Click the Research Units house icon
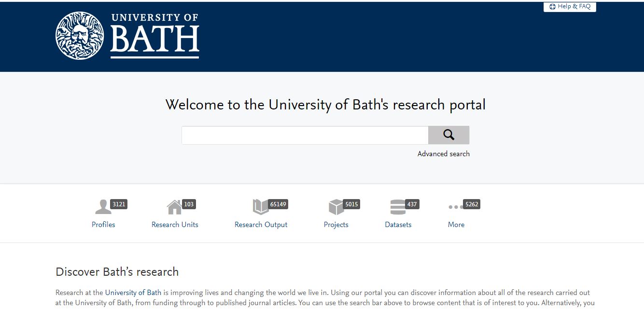This screenshot has height=309, width=644. (174, 207)
